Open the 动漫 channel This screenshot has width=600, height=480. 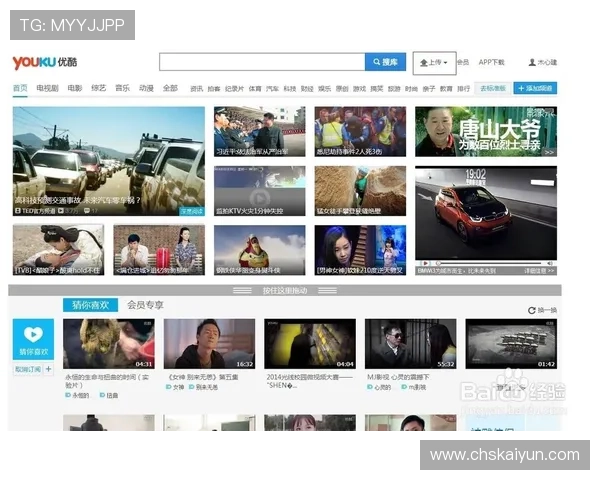[x=146, y=88]
